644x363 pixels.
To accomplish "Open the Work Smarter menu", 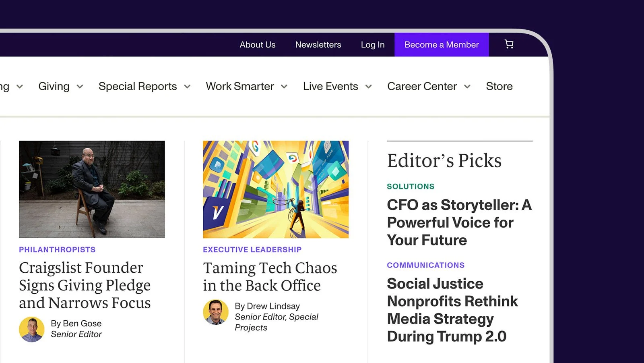I will pyautogui.click(x=240, y=86).
